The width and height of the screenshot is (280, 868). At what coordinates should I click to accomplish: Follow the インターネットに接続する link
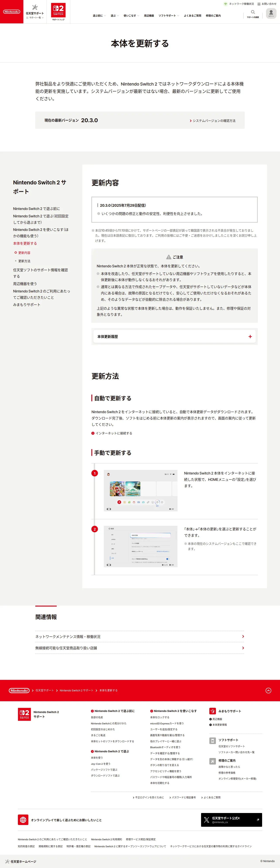pos(114,433)
